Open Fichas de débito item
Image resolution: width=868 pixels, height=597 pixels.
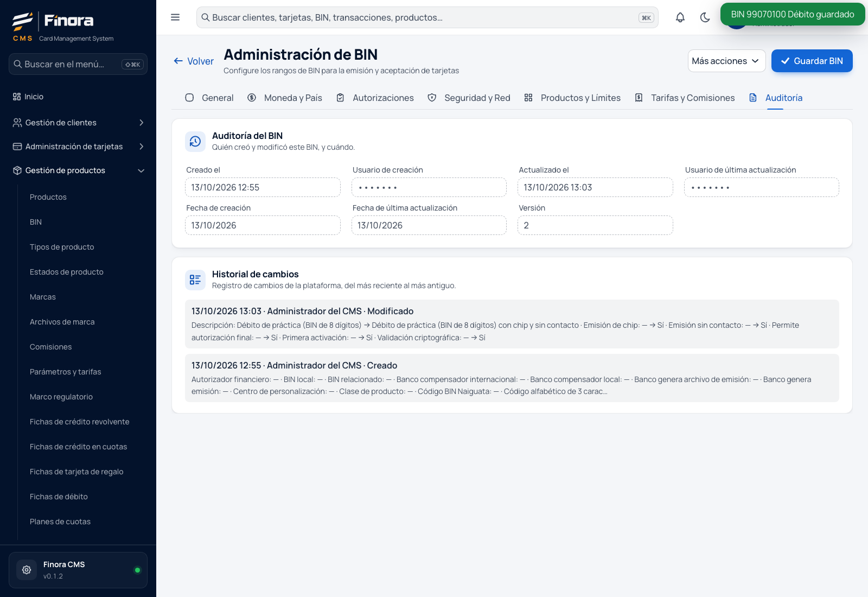59,497
